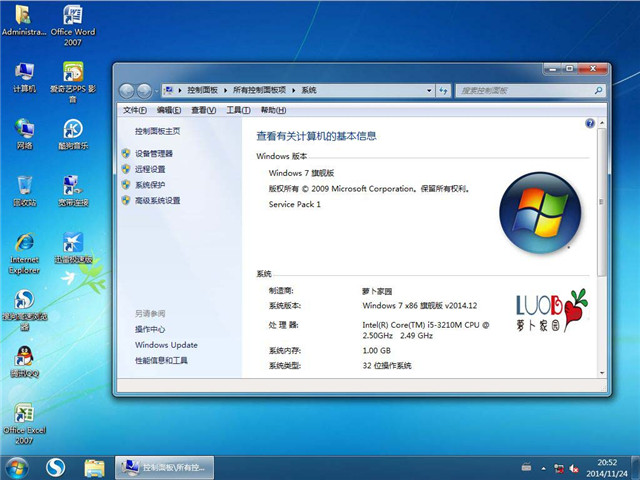
Task: Expand the arrow after the 控制面板 breadcrumb
Action: (225, 90)
